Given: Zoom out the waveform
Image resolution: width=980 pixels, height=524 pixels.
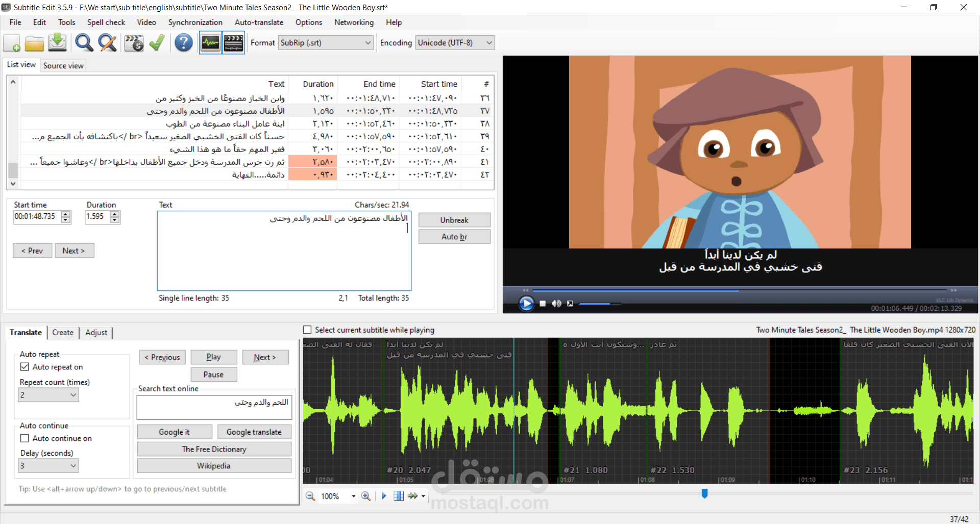Looking at the screenshot, I should [x=310, y=496].
